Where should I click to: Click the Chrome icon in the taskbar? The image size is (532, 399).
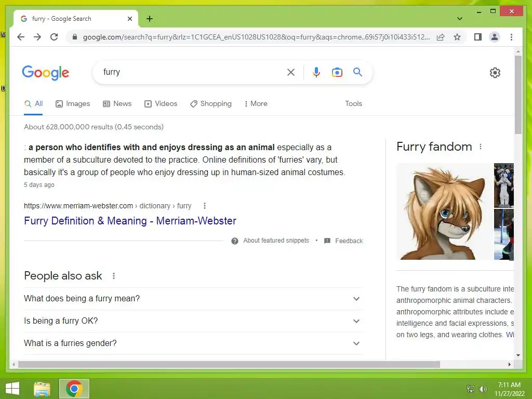click(74, 389)
